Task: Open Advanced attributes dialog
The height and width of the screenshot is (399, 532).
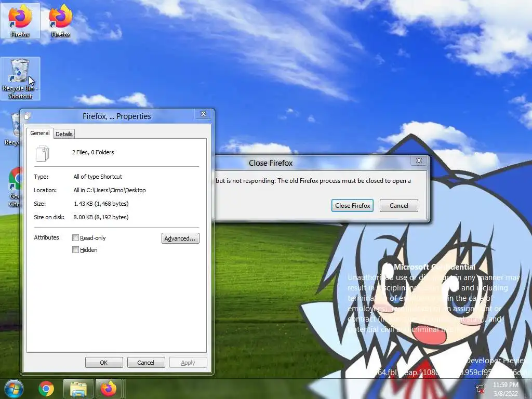Action: coord(180,238)
